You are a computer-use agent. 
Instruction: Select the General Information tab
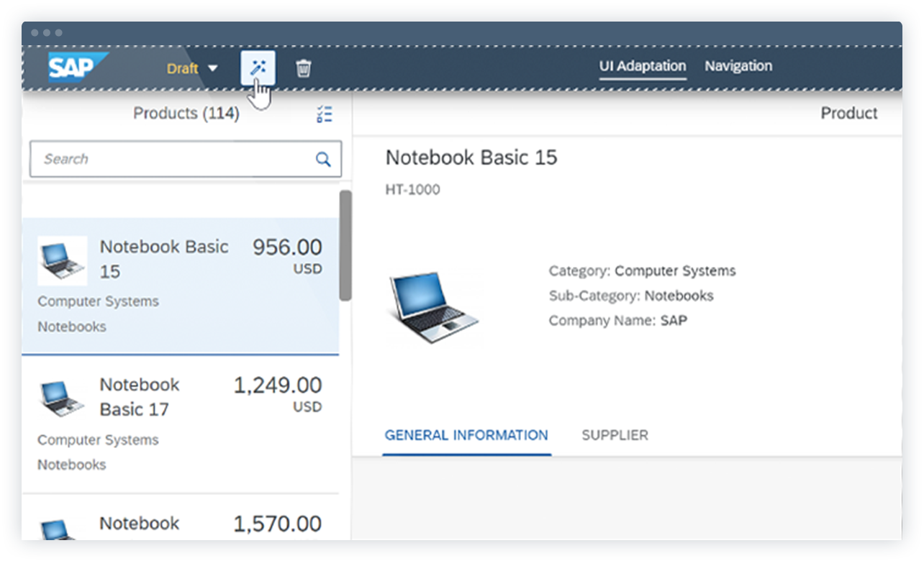(x=466, y=435)
